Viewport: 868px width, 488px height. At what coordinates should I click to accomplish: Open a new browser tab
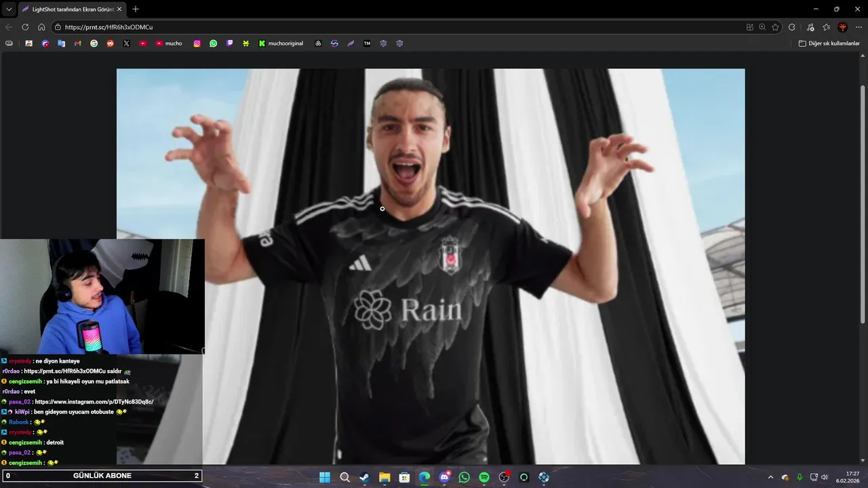[136, 9]
